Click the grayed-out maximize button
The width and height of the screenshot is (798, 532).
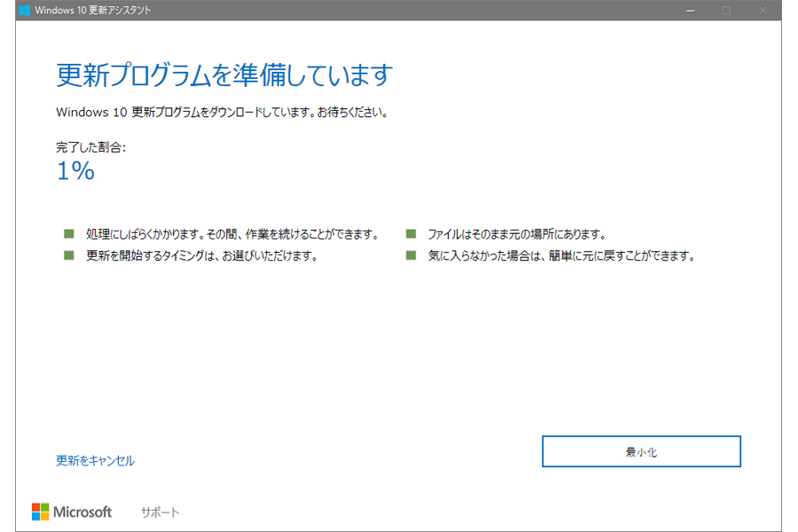click(725, 11)
